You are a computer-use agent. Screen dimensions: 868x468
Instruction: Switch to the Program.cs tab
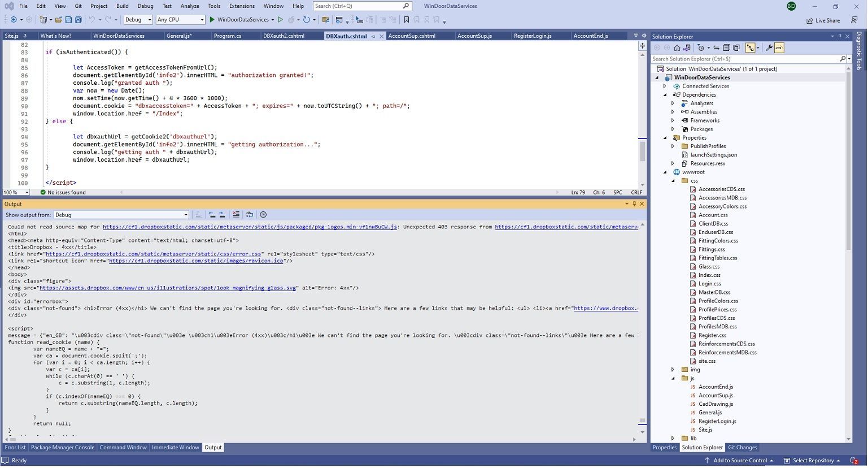click(x=228, y=36)
